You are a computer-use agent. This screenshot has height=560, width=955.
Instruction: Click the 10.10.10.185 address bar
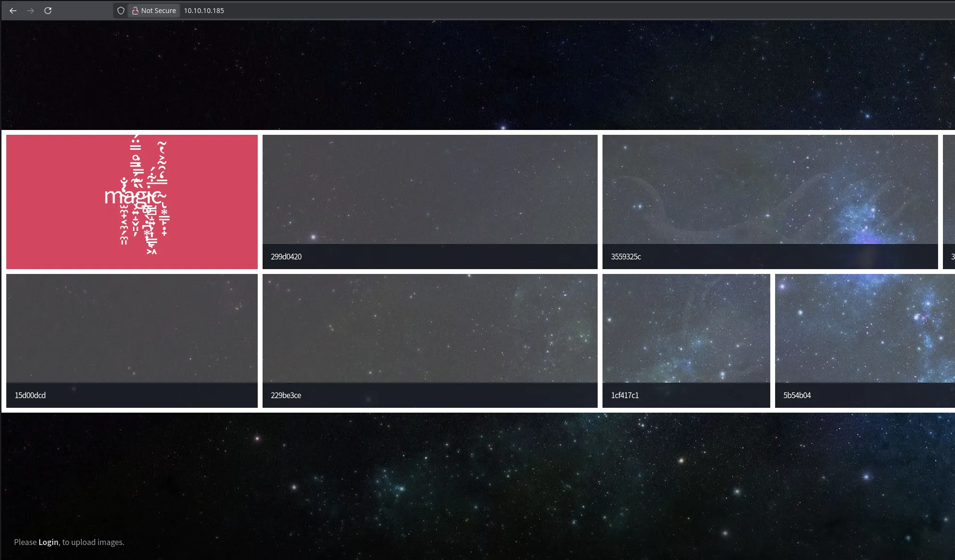coord(338,11)
